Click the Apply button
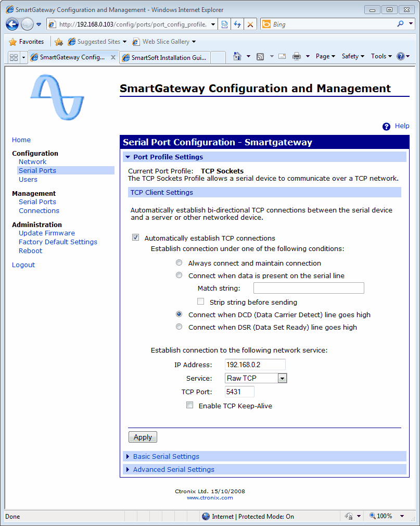420x526 pixels. (x=143, y=437)
